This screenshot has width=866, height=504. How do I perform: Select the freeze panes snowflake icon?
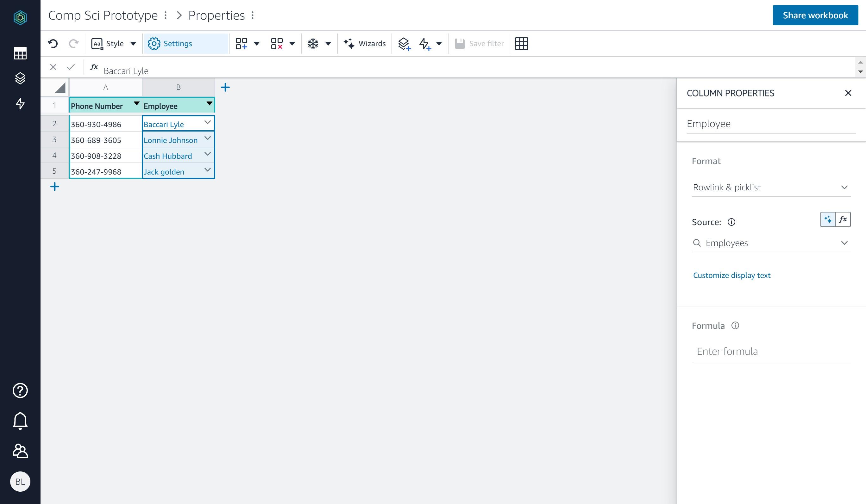313,43
